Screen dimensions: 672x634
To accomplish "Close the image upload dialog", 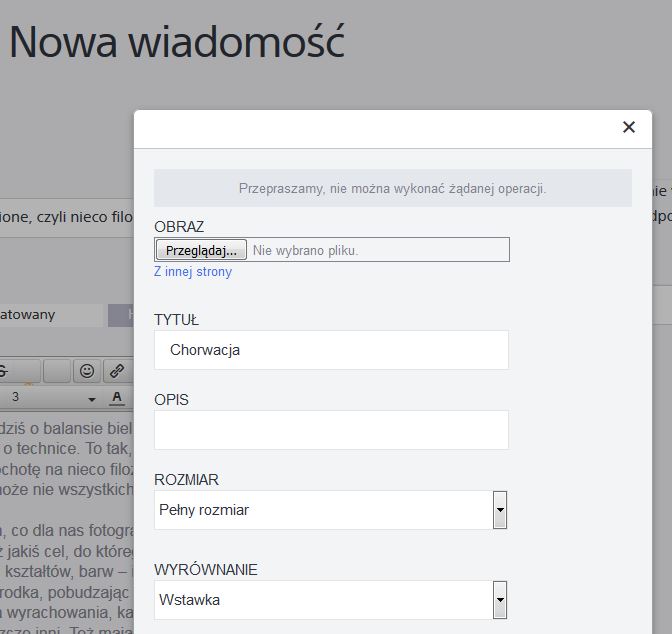I will (628, 127).
